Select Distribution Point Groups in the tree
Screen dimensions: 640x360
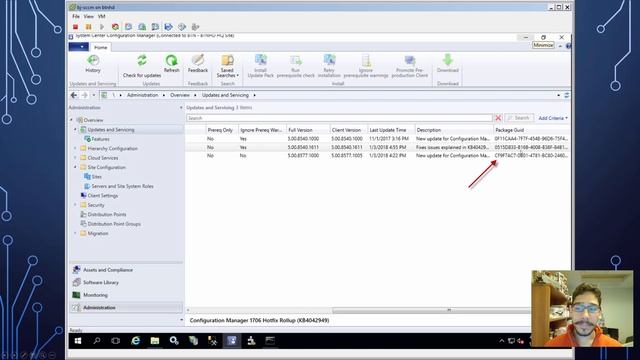pyautogui.click(x=114, y=224)
